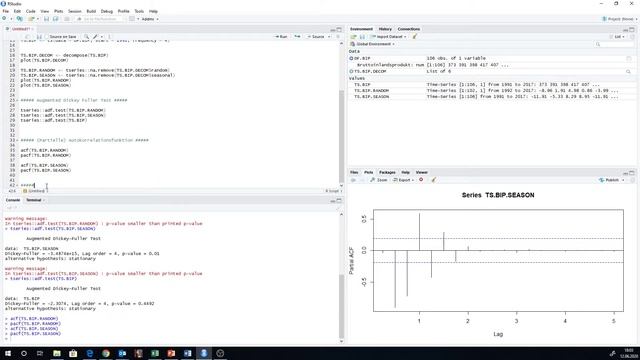The width and height of the screenshot is (640, 360).
Task: Expand the DF.BIP data object
Action: (351, 58)
